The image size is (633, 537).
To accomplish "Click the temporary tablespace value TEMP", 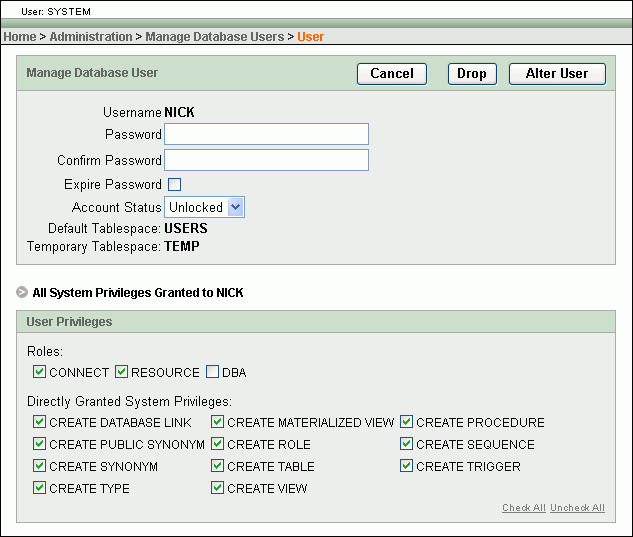I will point(182,246).
